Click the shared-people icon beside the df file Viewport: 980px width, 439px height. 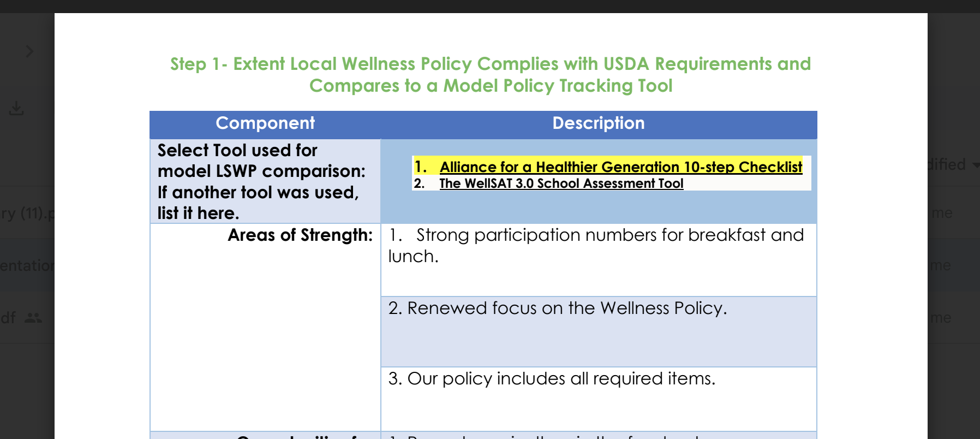click(x=33, y=318)
